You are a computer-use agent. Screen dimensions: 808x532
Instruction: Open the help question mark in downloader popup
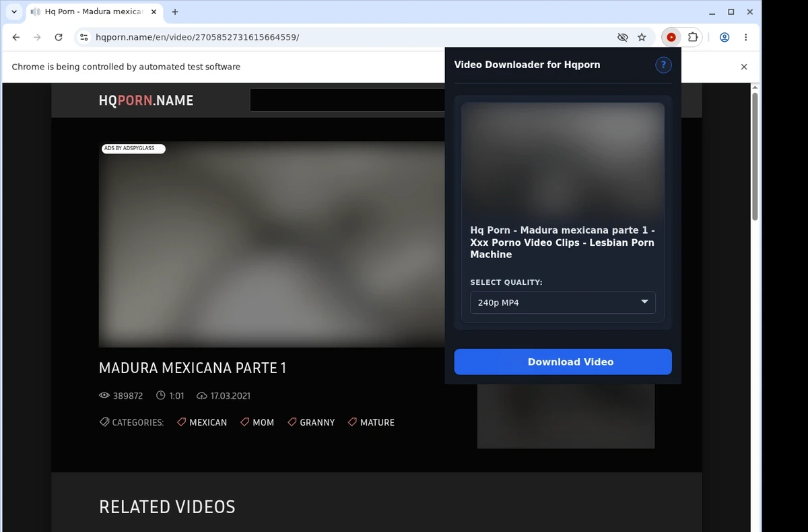[663, 65]
